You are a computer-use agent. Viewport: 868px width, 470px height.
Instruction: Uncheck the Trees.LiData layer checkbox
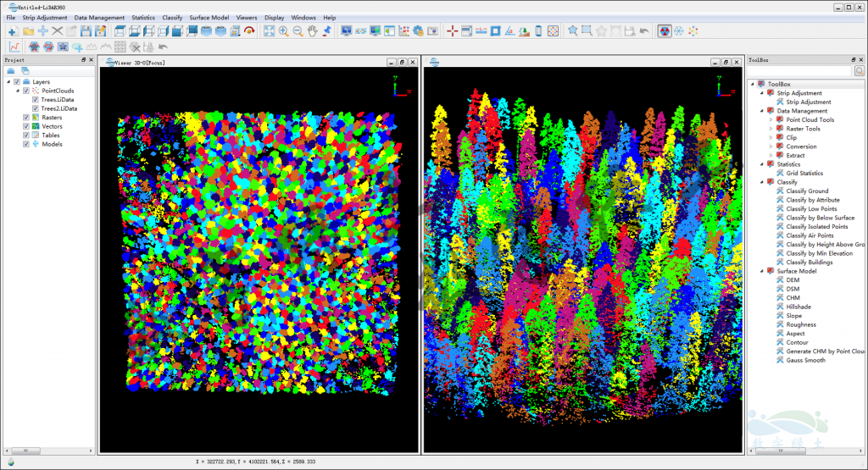(x=36, y=99)
